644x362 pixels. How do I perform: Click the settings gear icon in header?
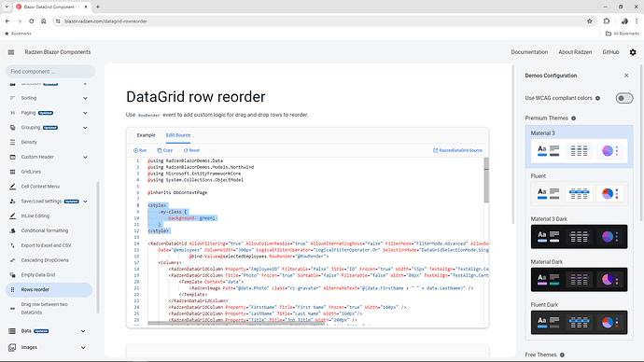633,52
